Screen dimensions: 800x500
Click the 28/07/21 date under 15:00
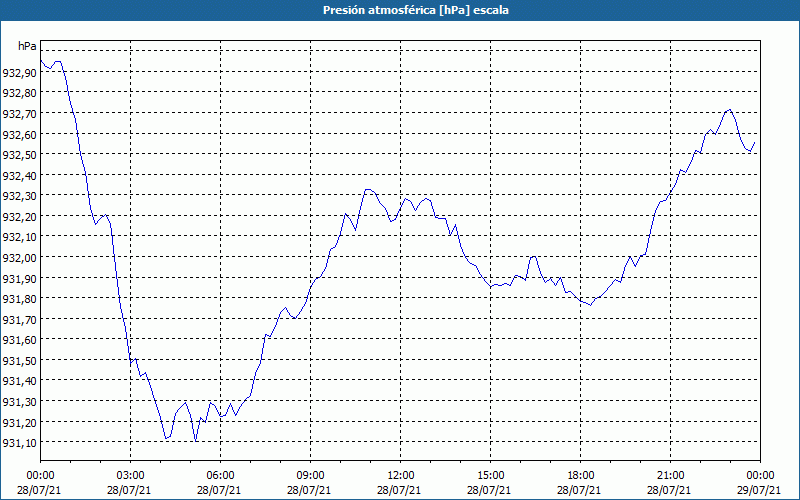[x=489, y=490]
